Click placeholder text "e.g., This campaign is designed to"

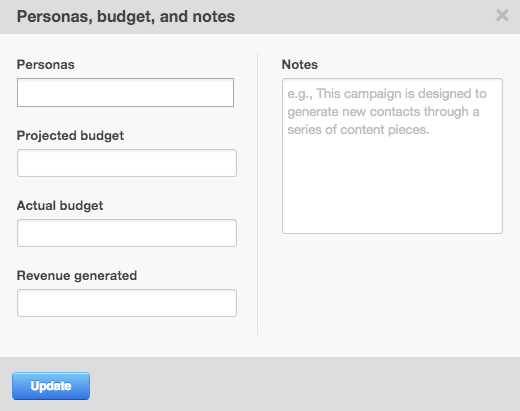387,94
